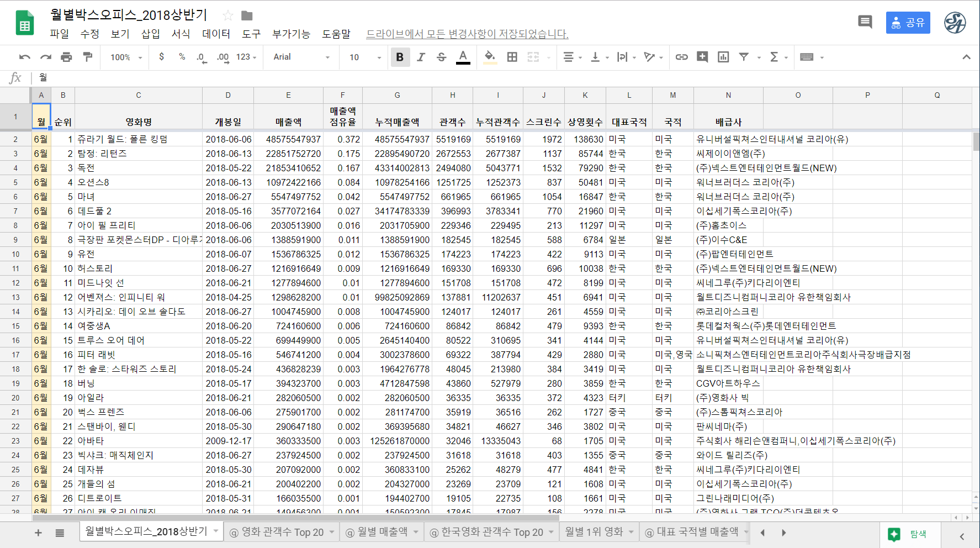Click the insert link icon

pos(681,57)
